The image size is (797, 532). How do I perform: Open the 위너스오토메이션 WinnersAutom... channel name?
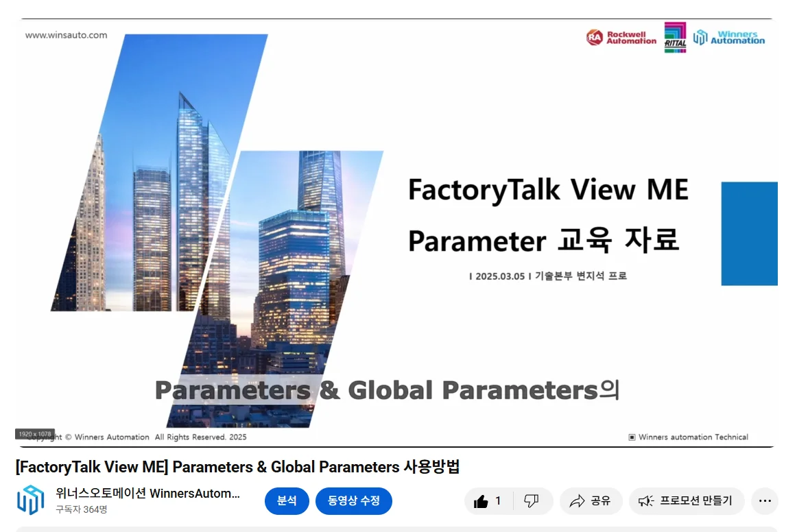coord(148,494)
